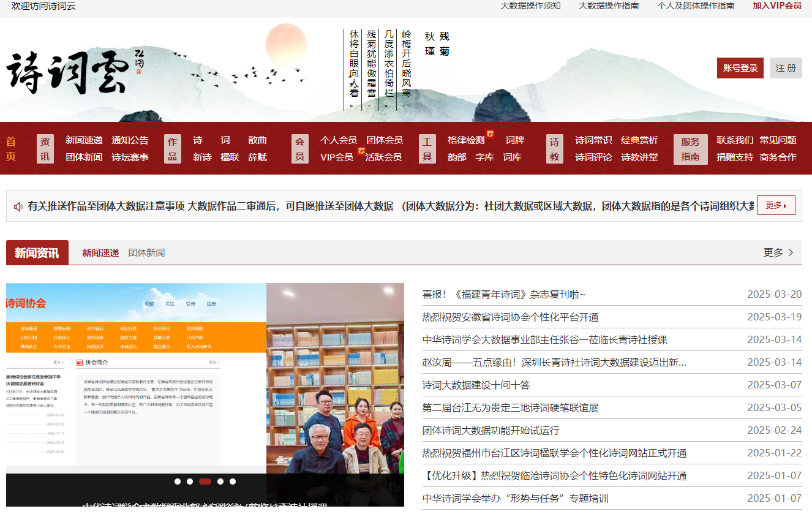Click the 荐 badge on 格律检测
The image size is (812, 525).
(x=489, y=134)
